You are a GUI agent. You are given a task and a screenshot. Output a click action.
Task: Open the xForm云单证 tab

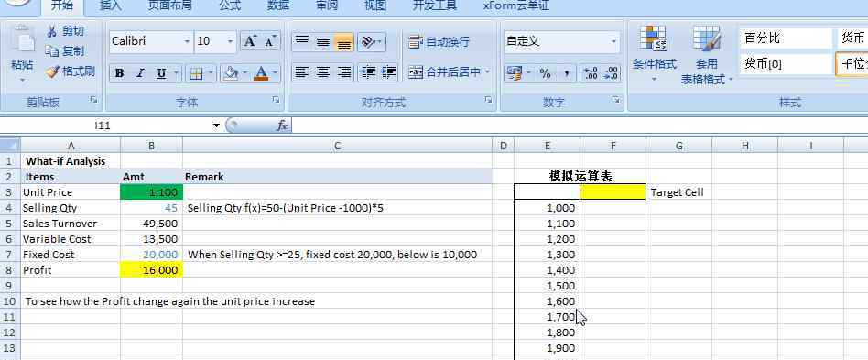(515, 5)
